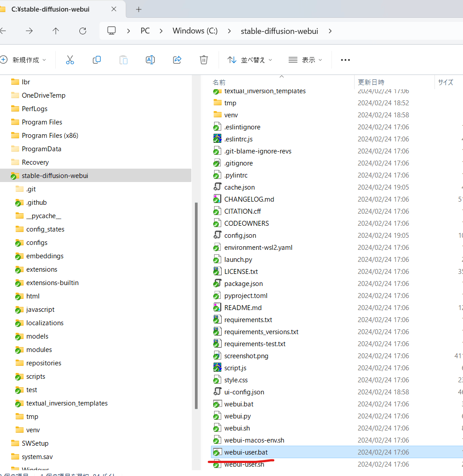Viewport: 463px width, 476px height.
Task: Click the Delete trash can icon
Action: coord(204,60)
